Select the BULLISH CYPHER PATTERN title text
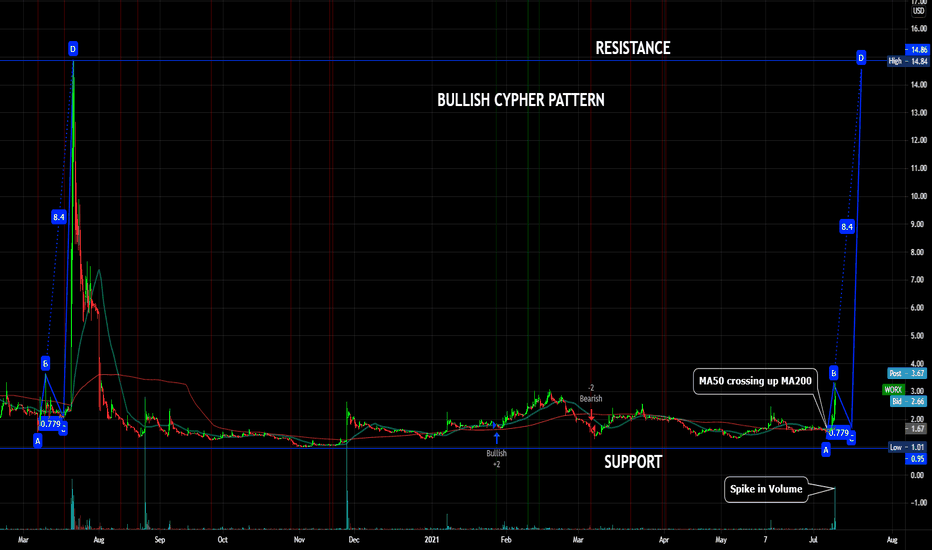This screenshot has width=932, height=550. (x=521, y=100)
